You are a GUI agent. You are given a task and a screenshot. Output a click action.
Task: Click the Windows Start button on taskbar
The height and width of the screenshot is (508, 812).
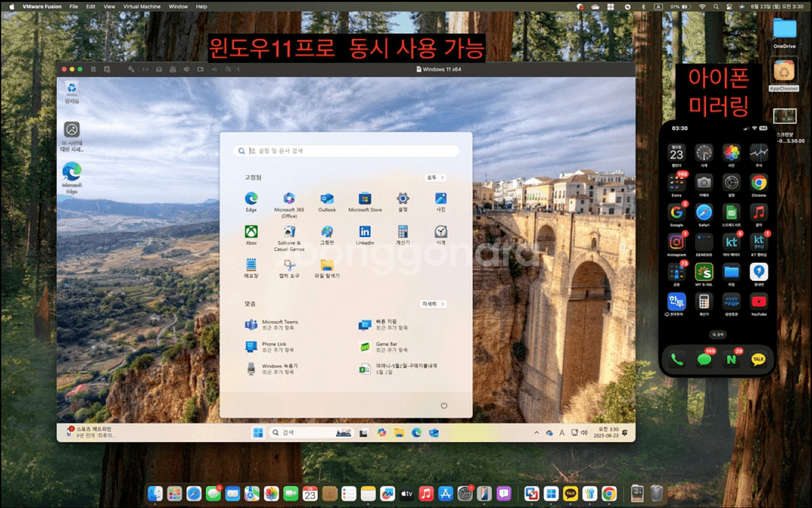(x=258, y=433)
